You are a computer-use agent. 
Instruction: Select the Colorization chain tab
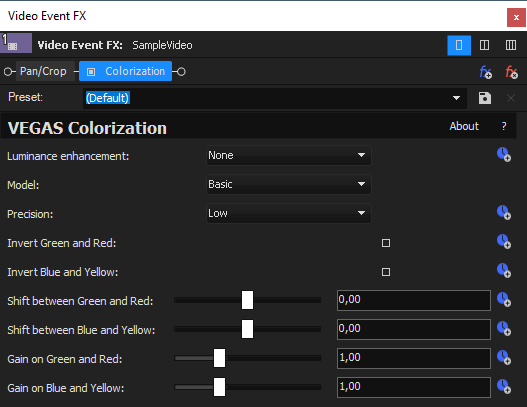(x=125, y=71)
